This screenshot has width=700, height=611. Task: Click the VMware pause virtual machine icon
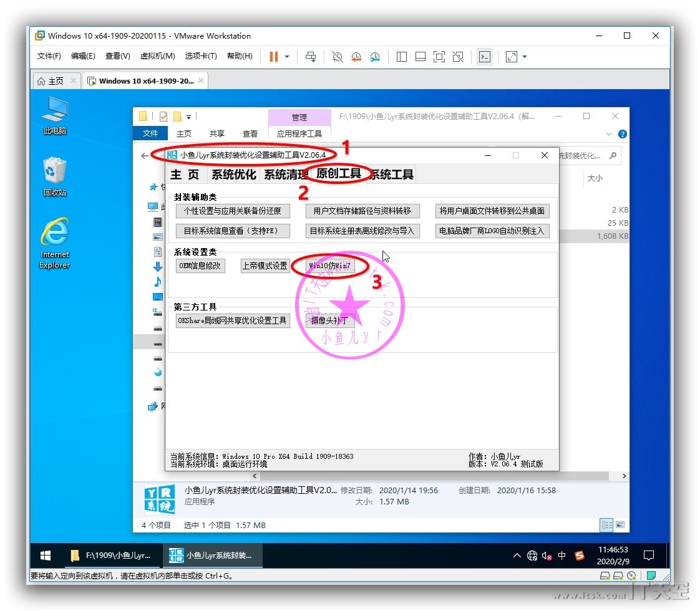[x=274, y=57]
